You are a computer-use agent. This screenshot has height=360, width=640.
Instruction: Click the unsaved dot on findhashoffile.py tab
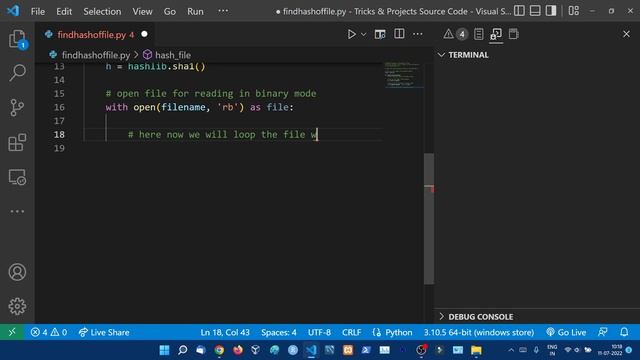point(144,34)
